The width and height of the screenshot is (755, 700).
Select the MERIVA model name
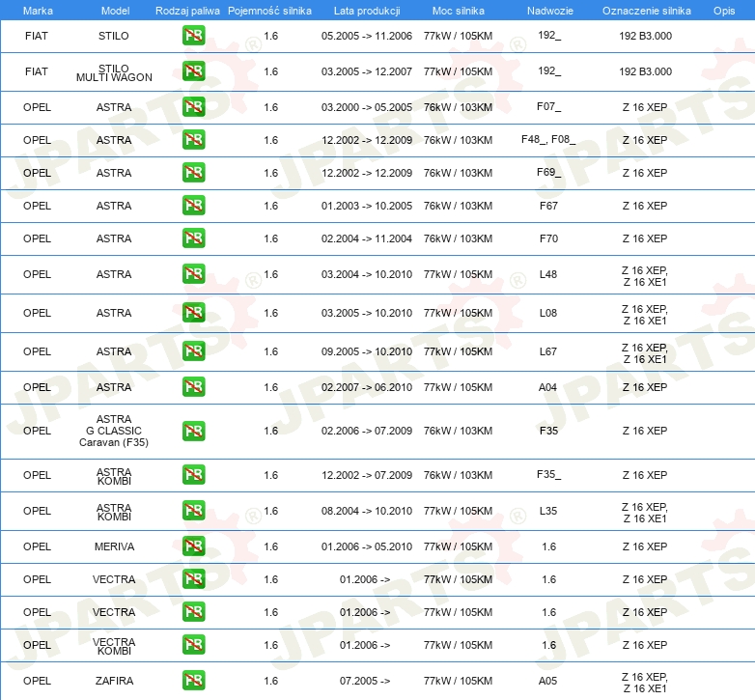pyautogui.click(x=114, y=546)
